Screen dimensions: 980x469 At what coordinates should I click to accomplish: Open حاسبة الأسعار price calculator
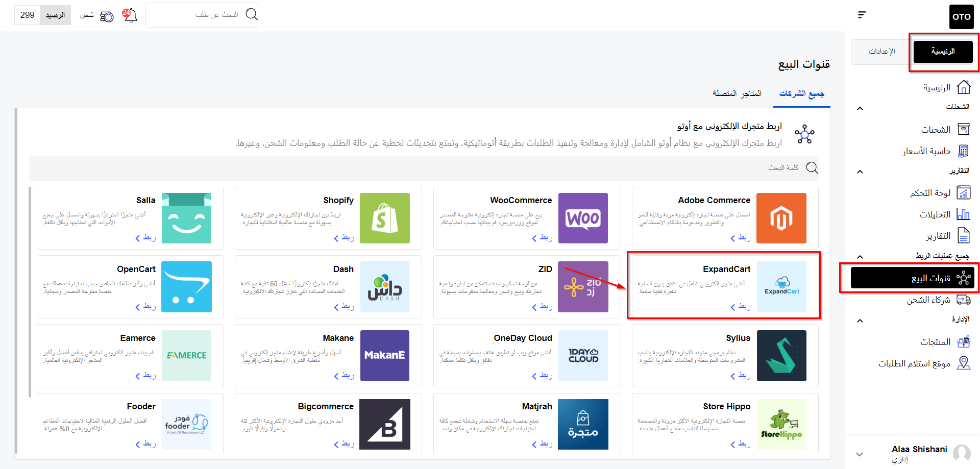tap(935, 151)
